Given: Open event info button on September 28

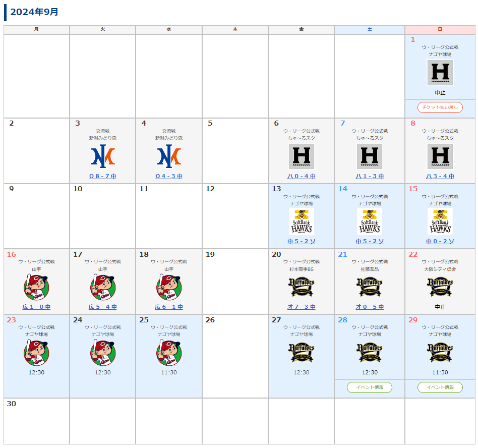Looking at the screenshot, I should point(370,387).
